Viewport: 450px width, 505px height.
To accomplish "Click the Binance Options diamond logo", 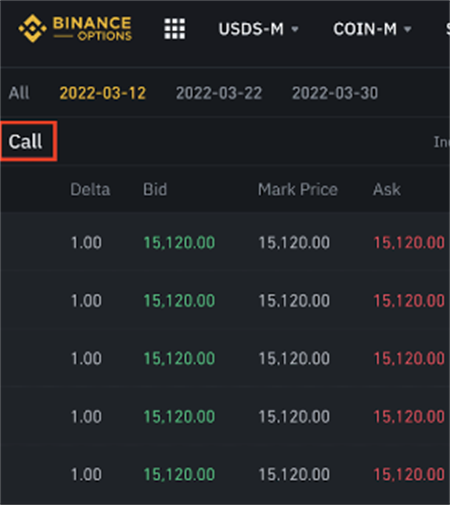I will (32, 28).
